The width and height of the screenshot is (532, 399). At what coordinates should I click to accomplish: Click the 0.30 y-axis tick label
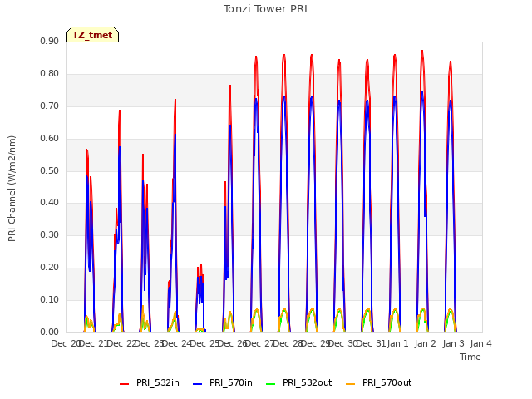50,234
